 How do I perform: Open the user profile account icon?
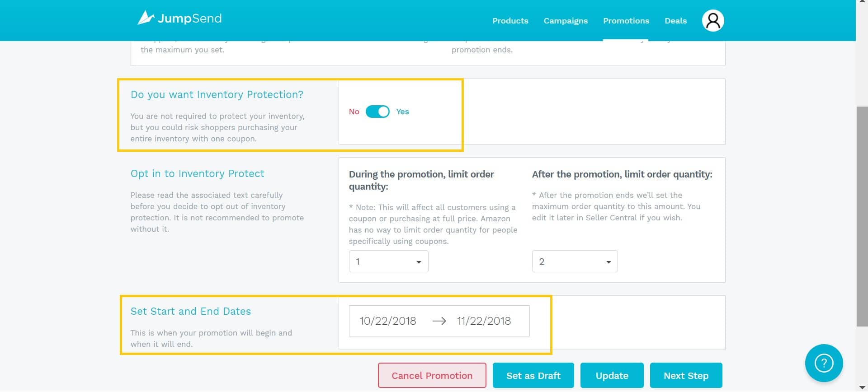pos(713,21)
